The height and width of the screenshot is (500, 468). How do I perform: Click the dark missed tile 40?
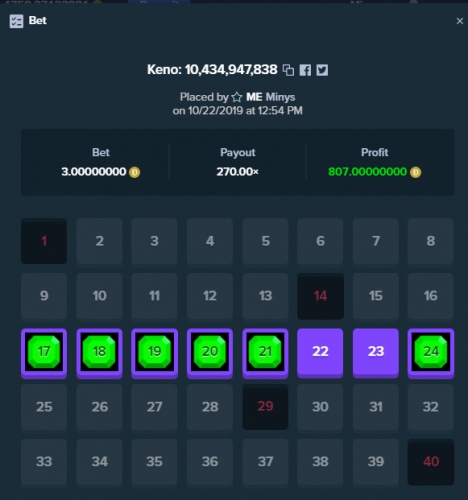click(431, 462)
